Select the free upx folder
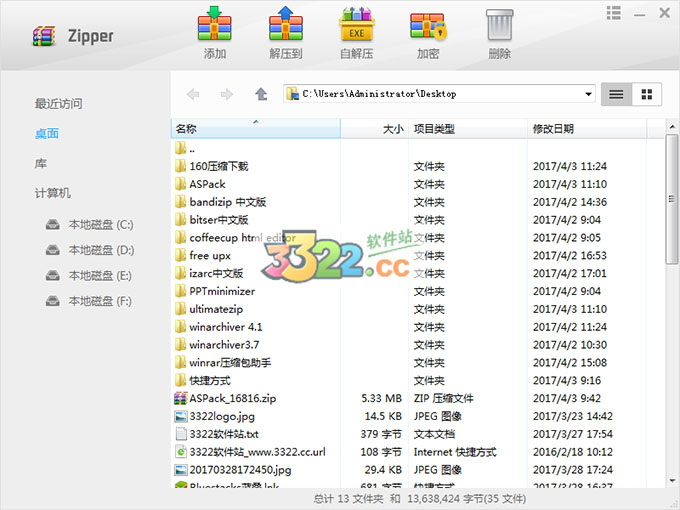 417,255
